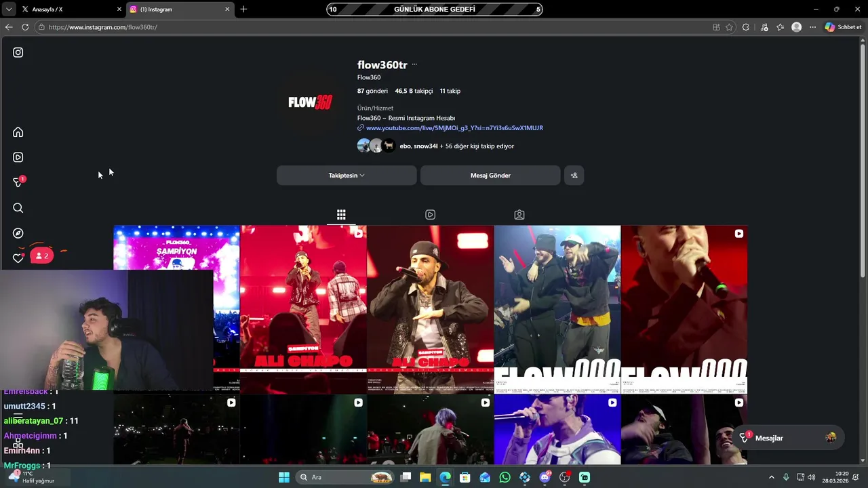The height and width of the screenshot is (488, 868).
Task: Open the Flow360 profile picture
Action: (x=311, y=102)
